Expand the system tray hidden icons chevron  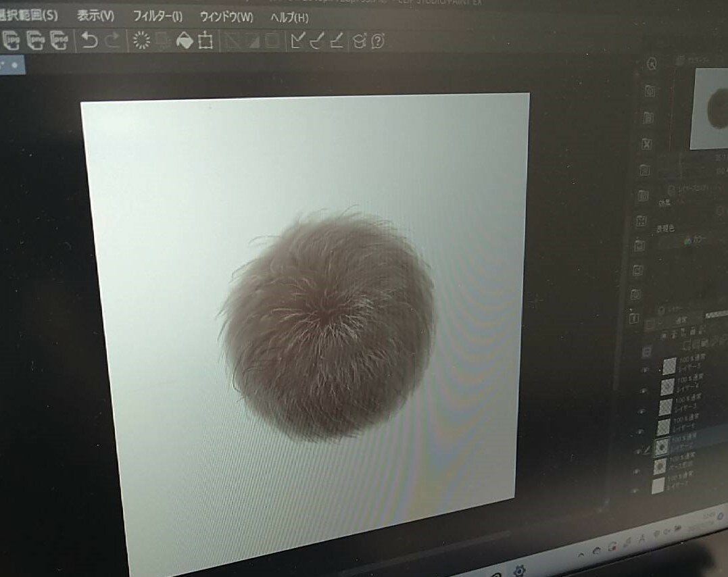582,555
